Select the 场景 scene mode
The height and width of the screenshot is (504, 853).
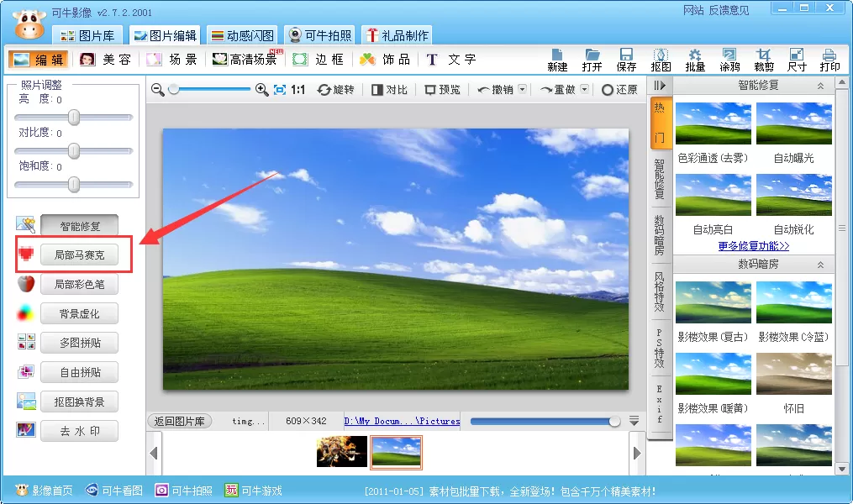172,60
